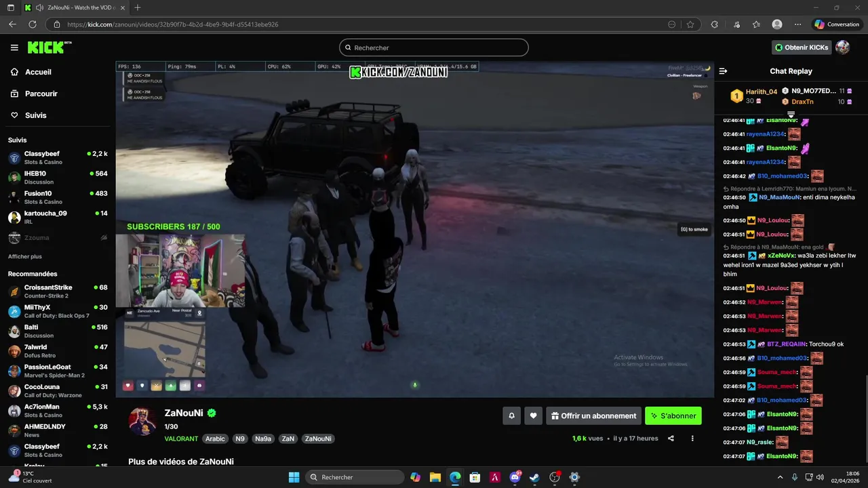Click the S'abonner button
This screenshot has width=868, height=488.
[673, 415]
